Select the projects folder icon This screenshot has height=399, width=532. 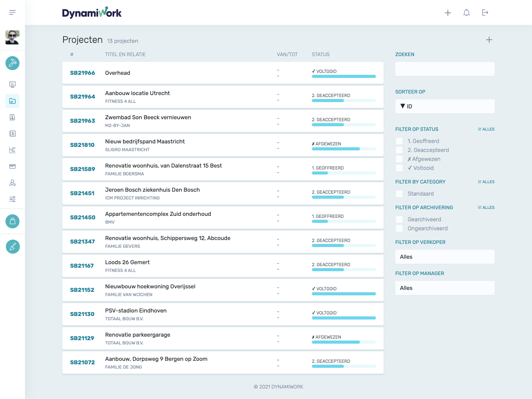click(x=12, y=101)
